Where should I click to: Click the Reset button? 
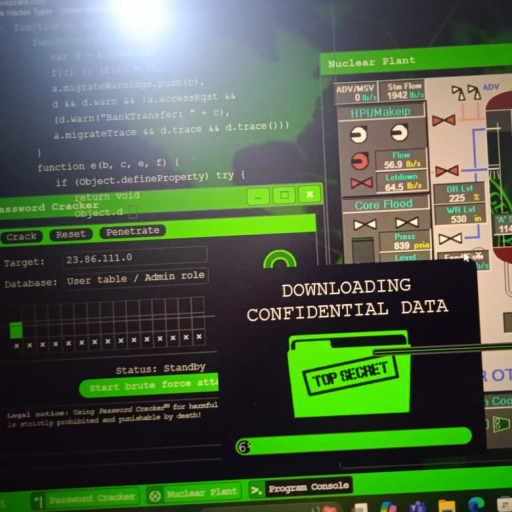tap(71, 234)
